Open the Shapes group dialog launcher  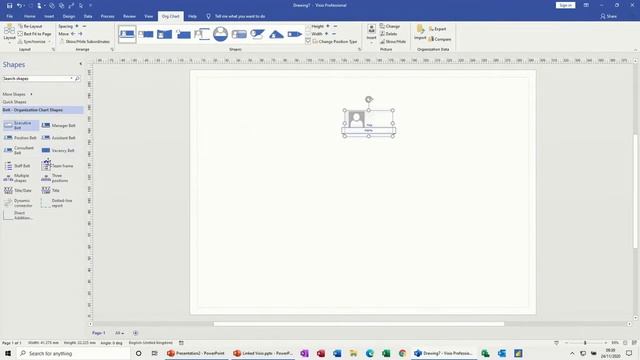[x=360, y=49]
